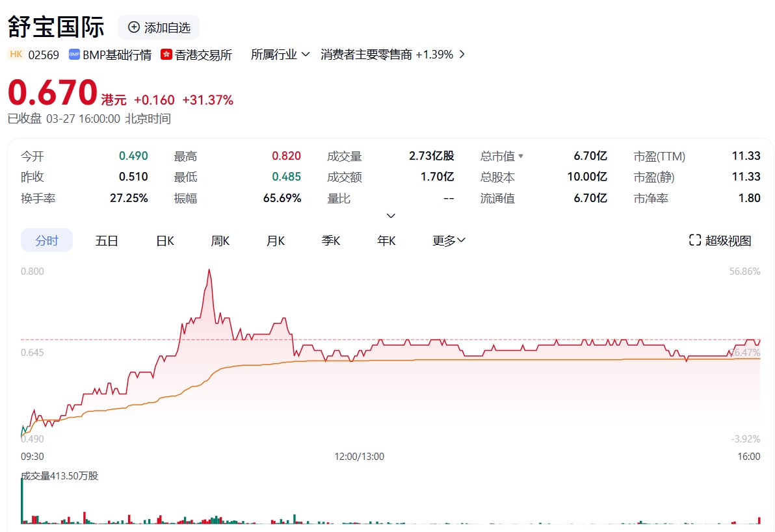Viewport: 775px width, 532px height.
Task: Click the current price 0.670
Action: 53,92
